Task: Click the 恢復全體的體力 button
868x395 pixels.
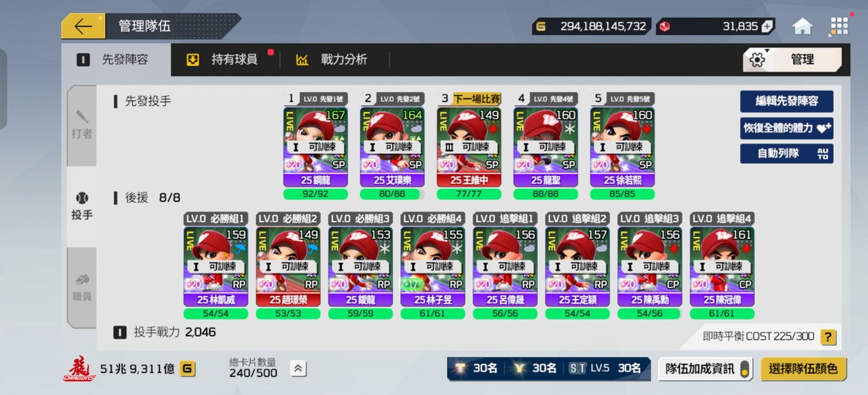Action: [786, 128]
